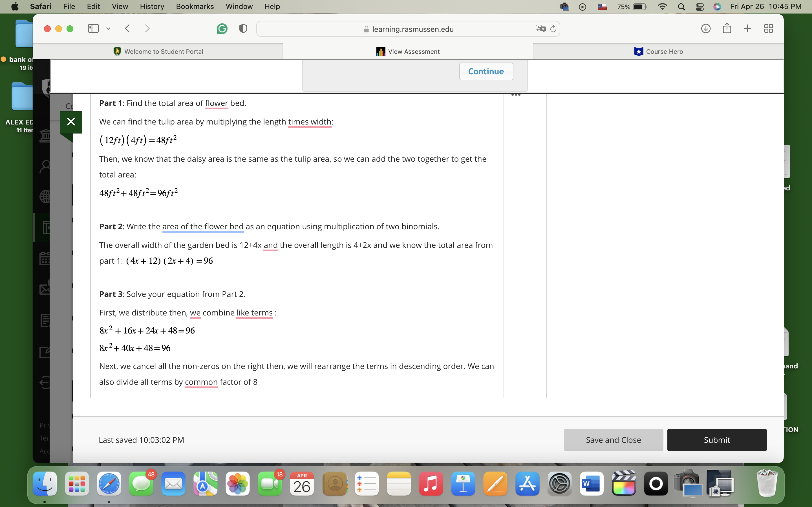This screenshot has width=812, height=507.
Task: Click the Safari downloads icon
Action: point(706,28)
